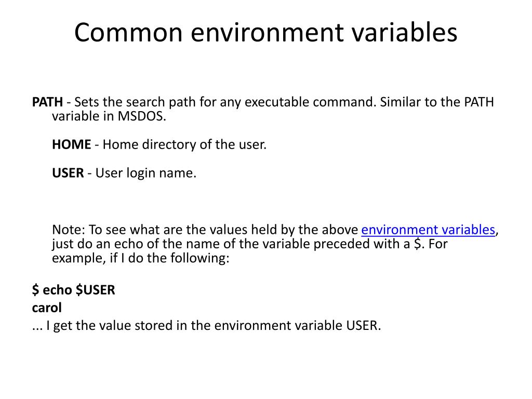Click the word variables in the title
This screenshot has width=532, height=399.
pos(404,33)
